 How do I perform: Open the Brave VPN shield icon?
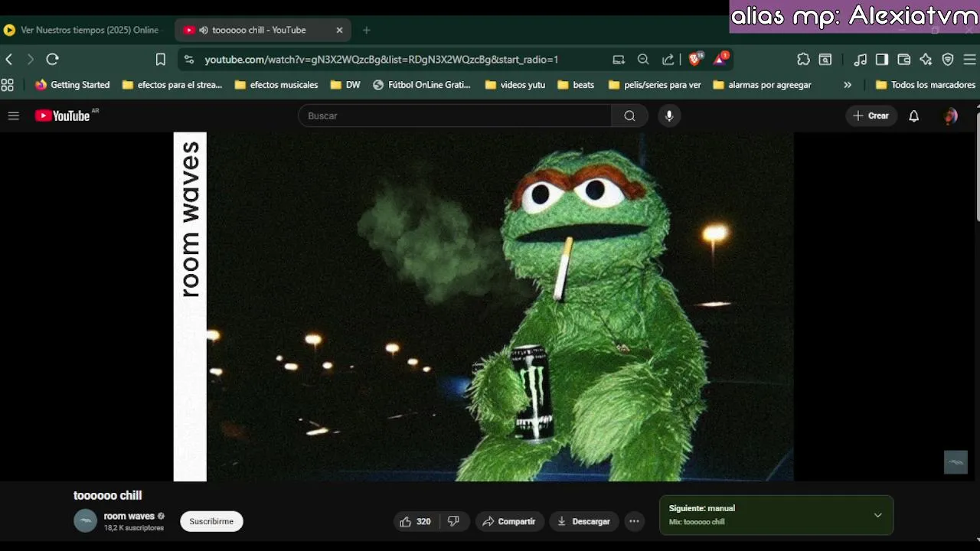(x=948, y=59)
